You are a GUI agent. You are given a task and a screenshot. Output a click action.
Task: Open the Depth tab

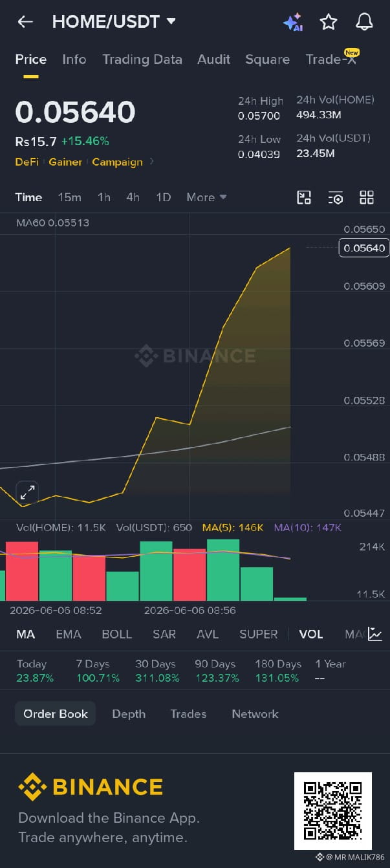(x=129, y=714)
